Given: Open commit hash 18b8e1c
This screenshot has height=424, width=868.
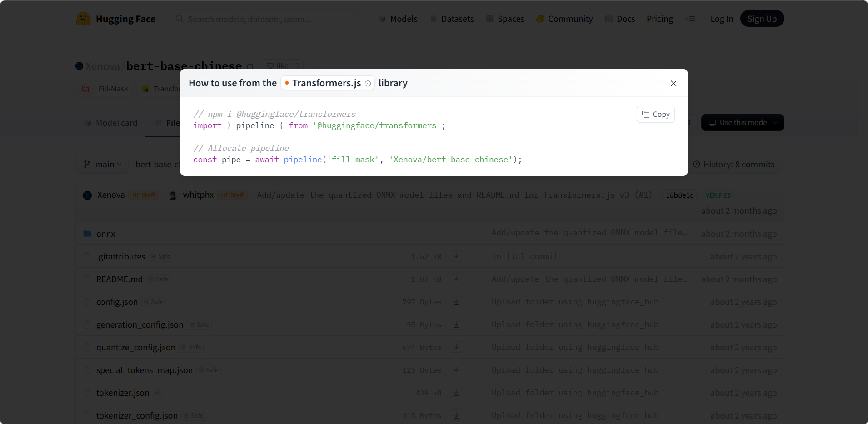Looking at the screenshot, I should 679,195.
